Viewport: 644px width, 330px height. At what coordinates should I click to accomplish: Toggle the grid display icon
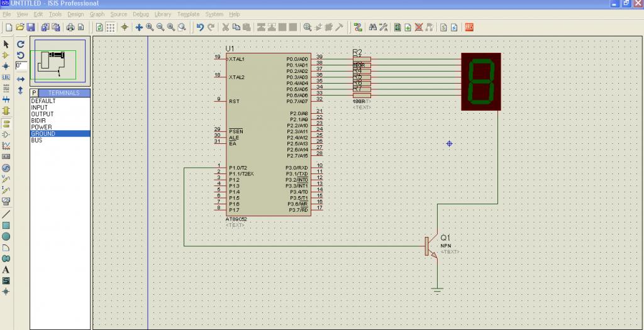(110, 27)
